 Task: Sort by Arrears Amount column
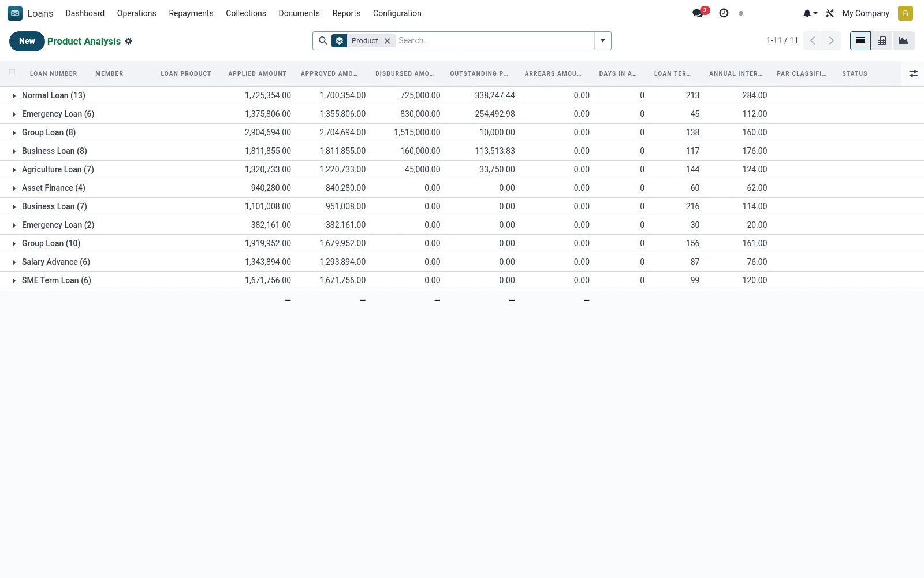tap(553, 73)
